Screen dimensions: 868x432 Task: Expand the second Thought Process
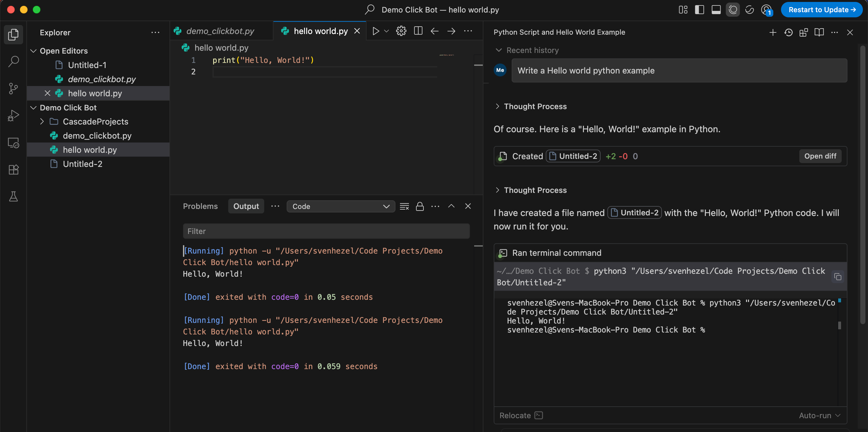click(x=531, y=190)
